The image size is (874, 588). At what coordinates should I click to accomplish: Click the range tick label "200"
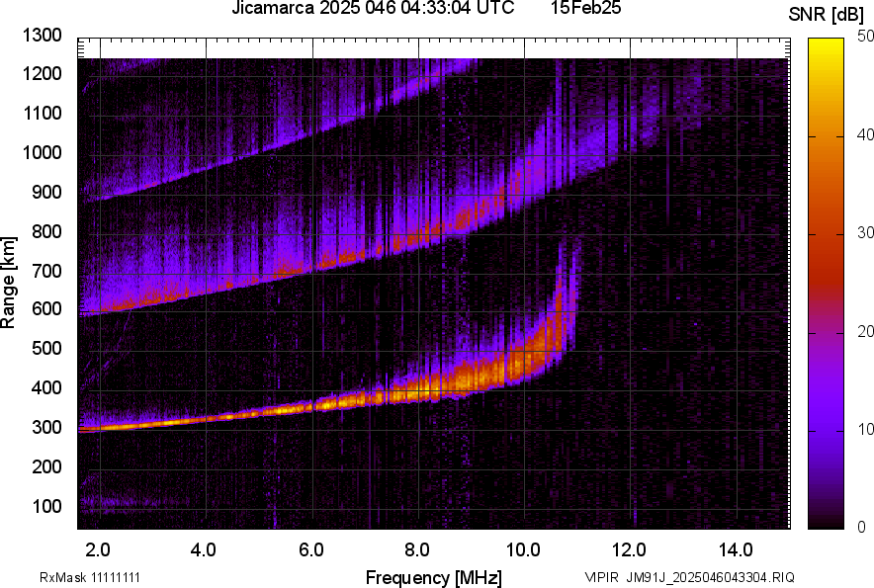(46, 467)
